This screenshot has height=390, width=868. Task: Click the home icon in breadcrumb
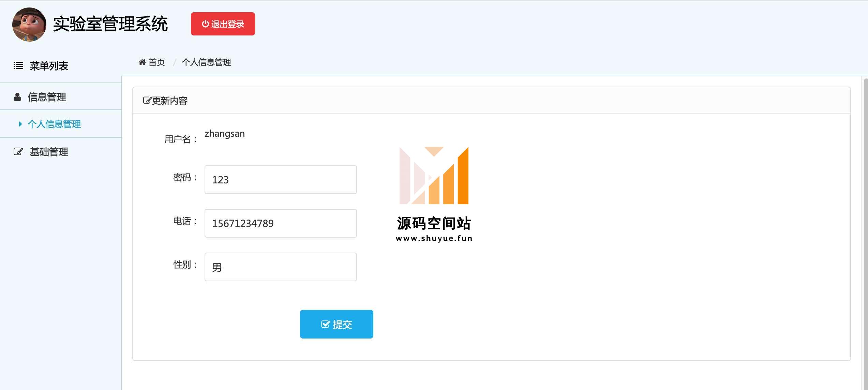pyautogui.click(x=142, y=62)
